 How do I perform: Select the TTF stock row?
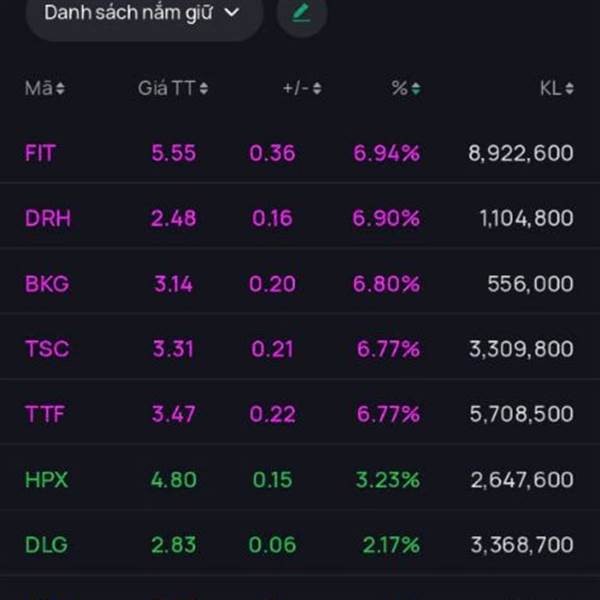tap(45, 414)
